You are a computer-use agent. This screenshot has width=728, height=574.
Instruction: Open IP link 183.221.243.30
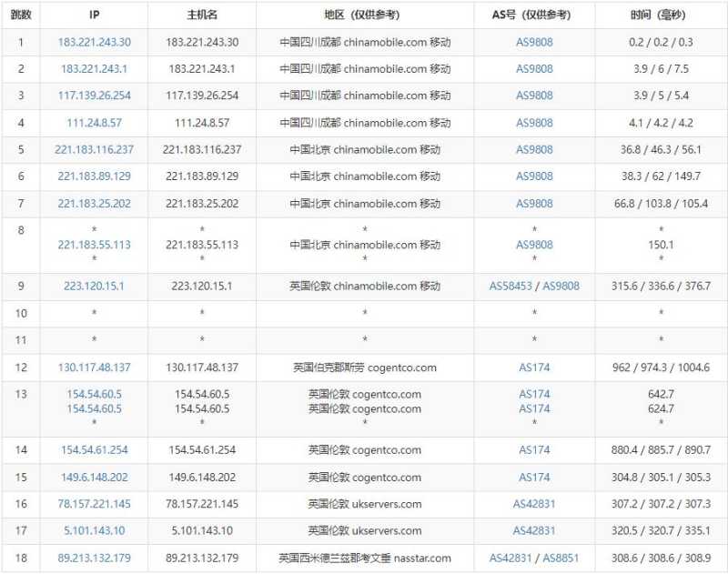click(x=95, y=42)
